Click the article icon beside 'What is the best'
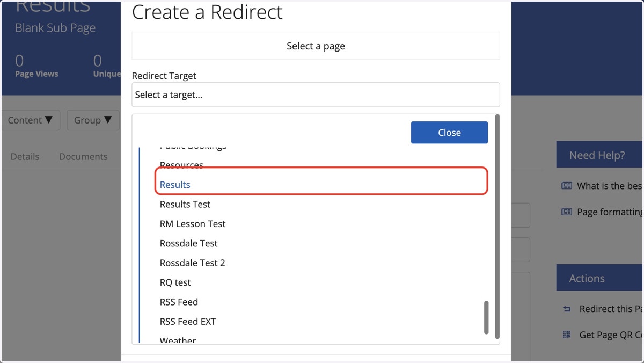This screenshot has width=644, height=363. [x=567, y=186]
